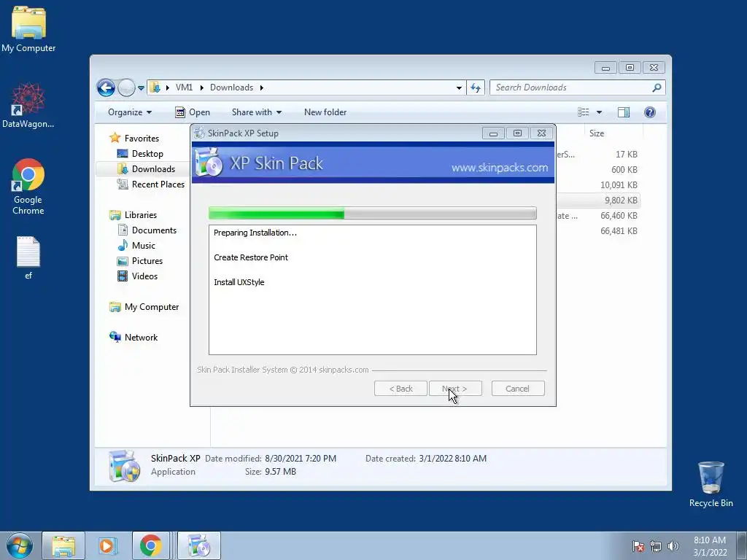Open File Explorer from taskbar
This screenshot has width=747, height=560.
click(63, 545)
